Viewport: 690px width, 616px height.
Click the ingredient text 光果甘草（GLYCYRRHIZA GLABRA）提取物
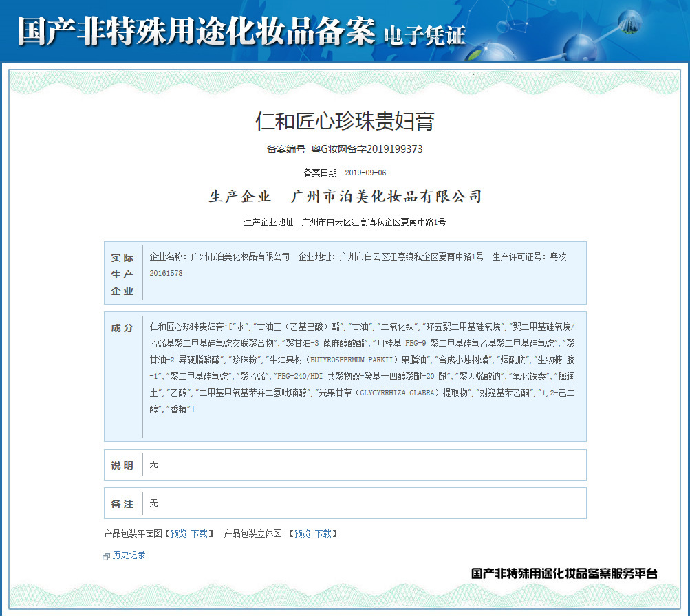395,393
